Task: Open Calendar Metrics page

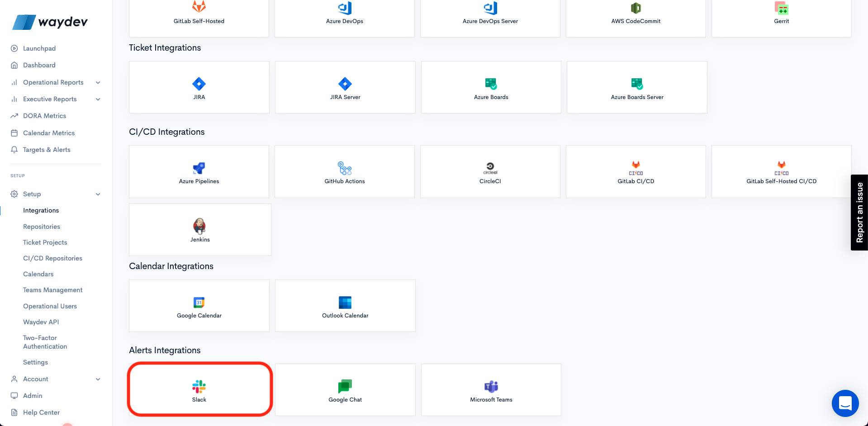Action: [x=49, y=133]
